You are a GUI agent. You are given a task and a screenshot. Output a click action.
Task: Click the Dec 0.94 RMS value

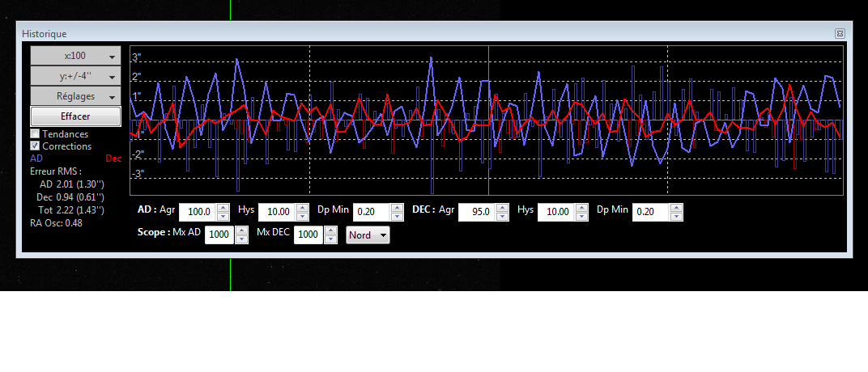click(71, 197)
